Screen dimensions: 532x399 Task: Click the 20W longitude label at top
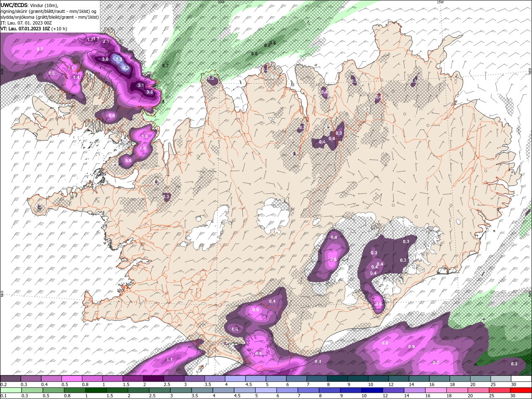(x=221, y=2)
